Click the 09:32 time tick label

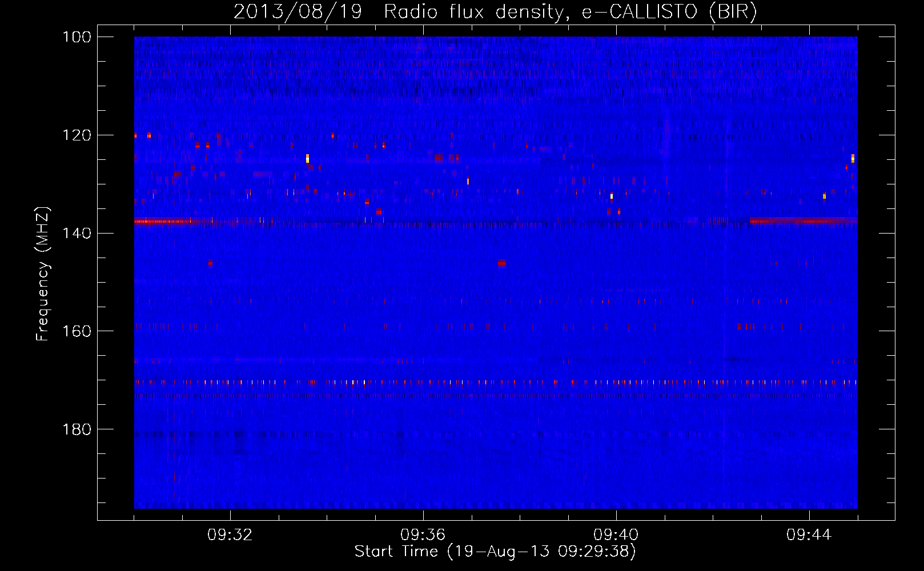[230, 535]
